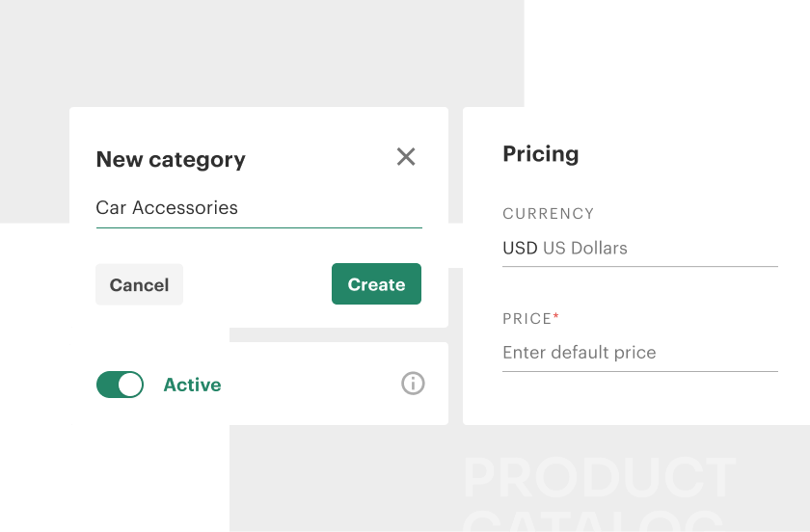This screenshot has width=810, height=532.
Task: Focus the Car Accessories name field
Action: pyautogui.click(x=258, y=208)
